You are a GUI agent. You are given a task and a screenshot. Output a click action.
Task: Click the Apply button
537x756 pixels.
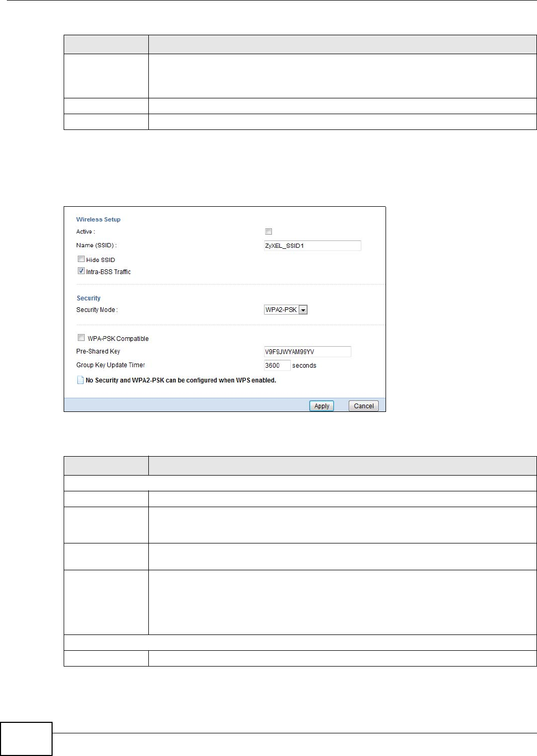321,406
